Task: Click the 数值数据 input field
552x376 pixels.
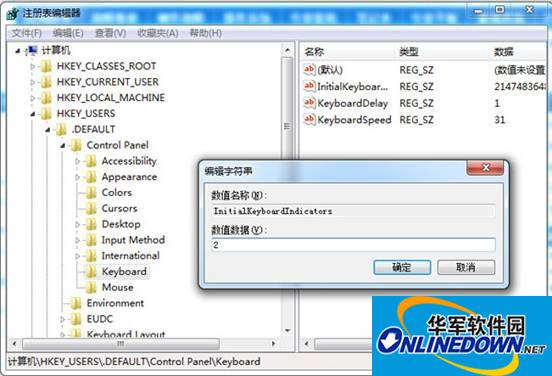Action: 353,245
